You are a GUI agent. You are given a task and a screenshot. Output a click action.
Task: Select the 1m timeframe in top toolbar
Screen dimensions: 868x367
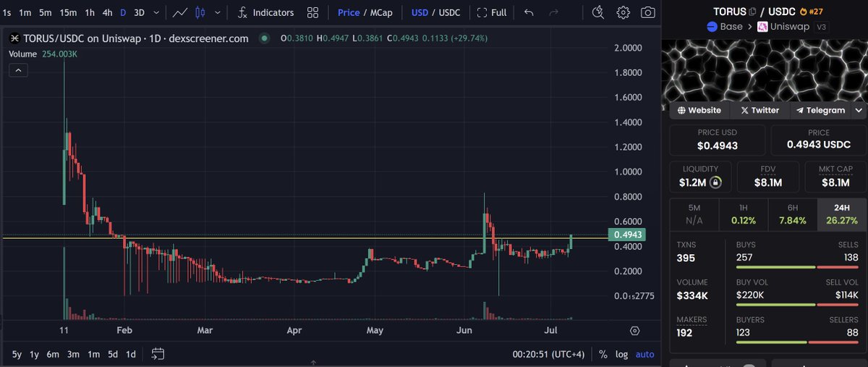(x=25, y=12)
